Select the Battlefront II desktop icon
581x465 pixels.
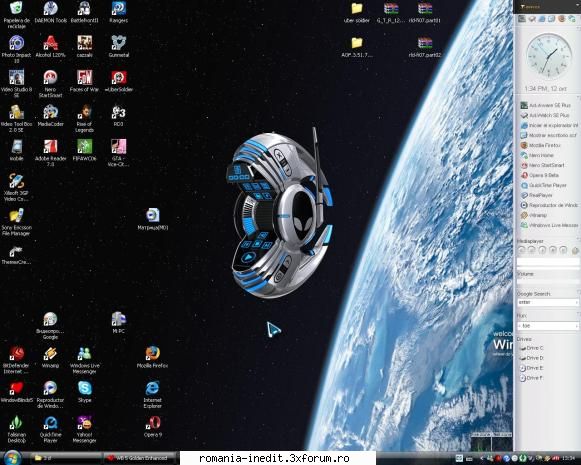[84, 12]
